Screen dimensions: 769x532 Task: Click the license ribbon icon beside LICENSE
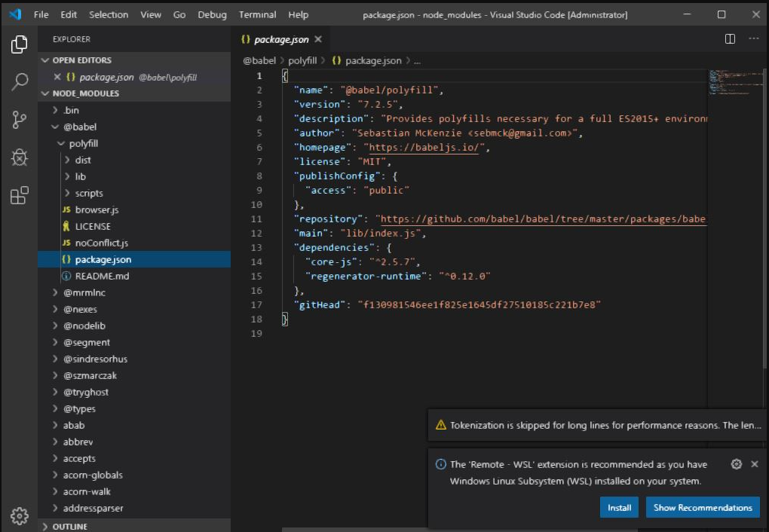click(x=66, y=227)
